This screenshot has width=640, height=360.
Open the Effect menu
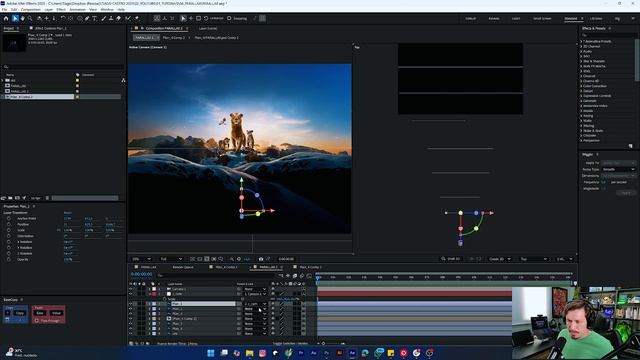pos(61,9)
